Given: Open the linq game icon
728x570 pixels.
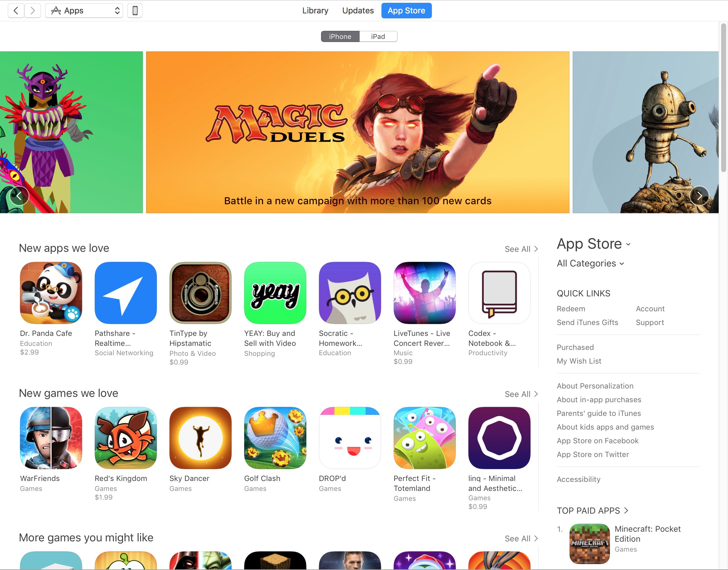Looking at the screenshot, I should 499,437.
